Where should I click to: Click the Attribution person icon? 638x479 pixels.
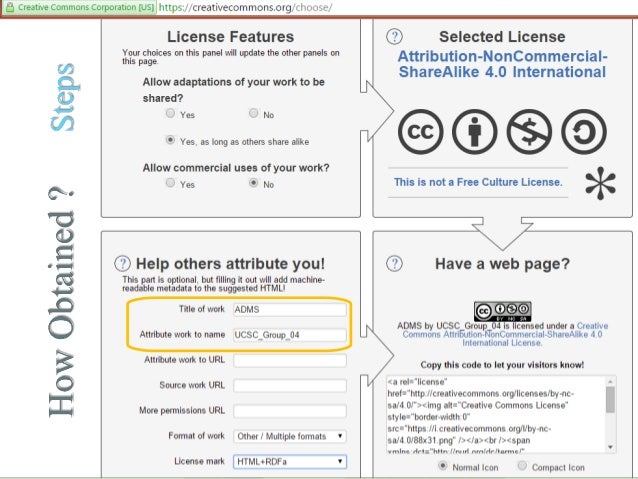tap(474, 131)
